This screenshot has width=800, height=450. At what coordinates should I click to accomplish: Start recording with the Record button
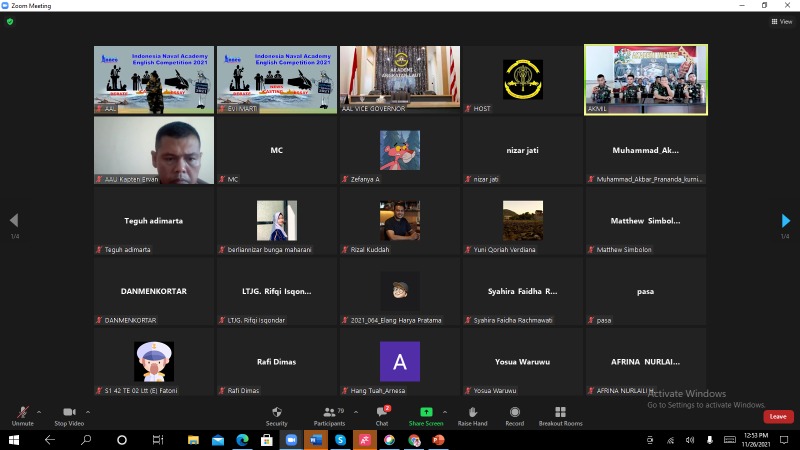coord(514,413)
